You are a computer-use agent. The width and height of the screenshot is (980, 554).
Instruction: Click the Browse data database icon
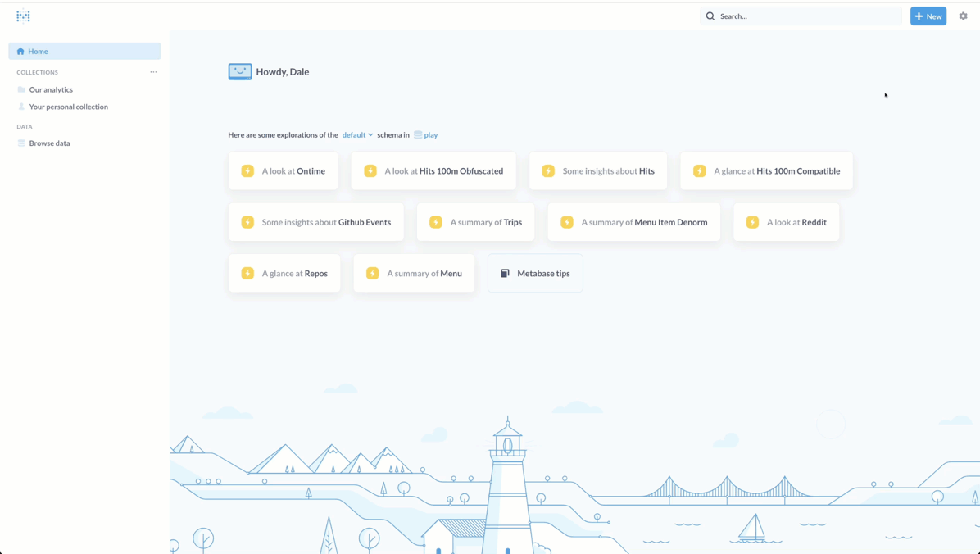[21, 143]
